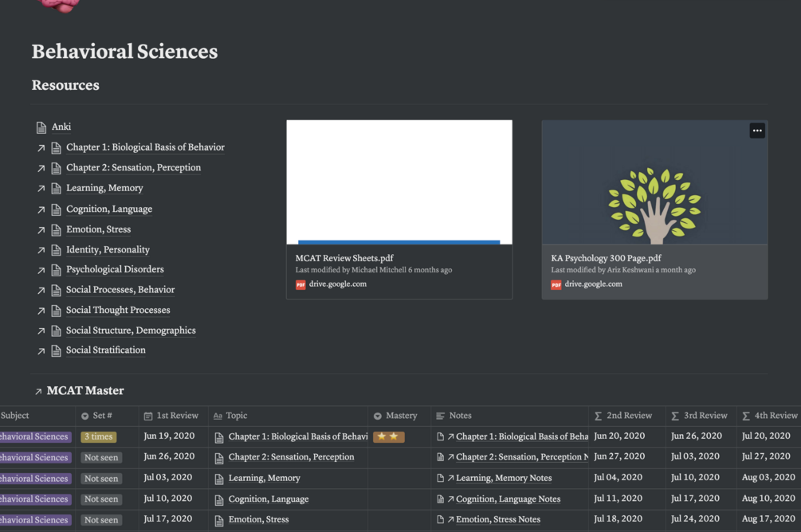Click the link arrow icon beside Social Stratification
801x532 pixels.
(41, 350)
